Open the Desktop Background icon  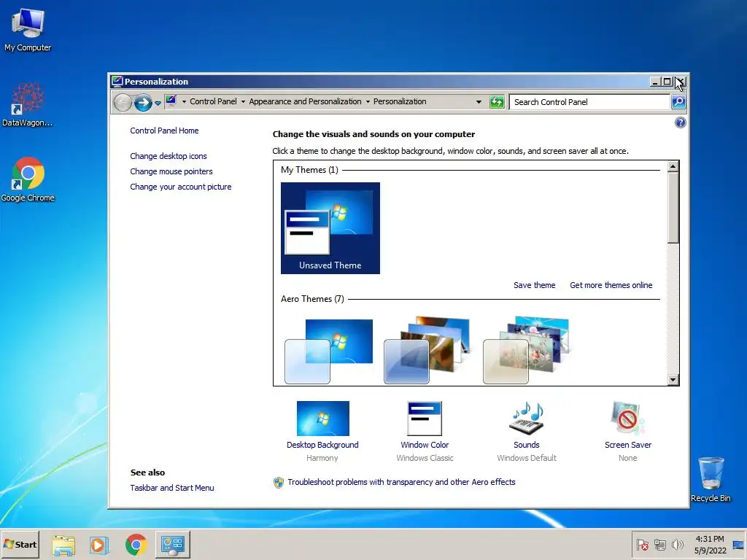coord(322,419)
